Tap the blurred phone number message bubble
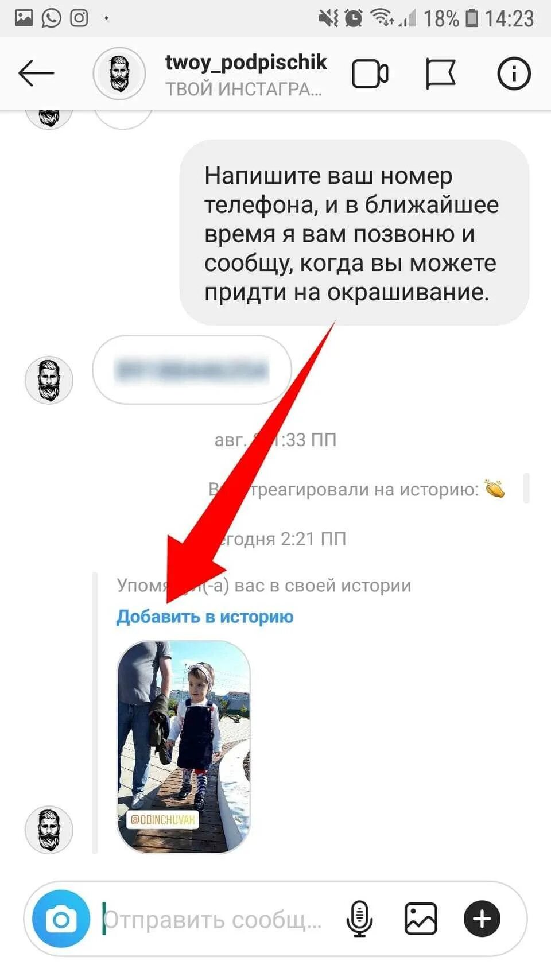Viewport: 551px width, 980px height. pyautogui.click(x=192, y=370)
